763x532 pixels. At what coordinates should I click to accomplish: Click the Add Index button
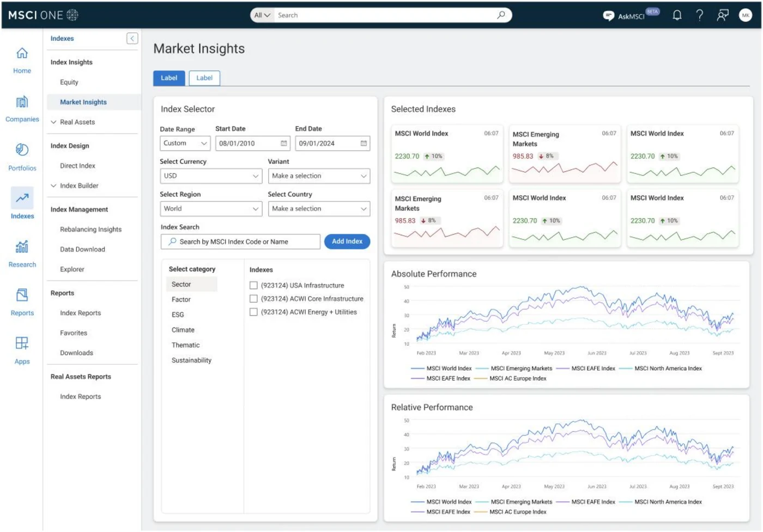coord(347,241)
